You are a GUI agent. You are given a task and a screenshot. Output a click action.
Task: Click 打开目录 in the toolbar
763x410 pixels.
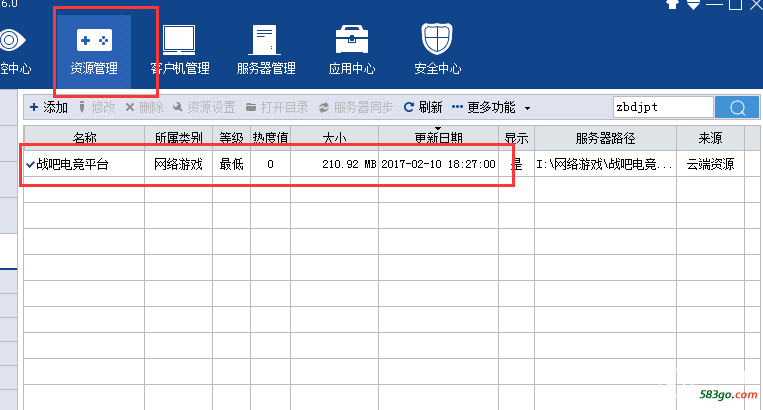[x=277, y=107]
